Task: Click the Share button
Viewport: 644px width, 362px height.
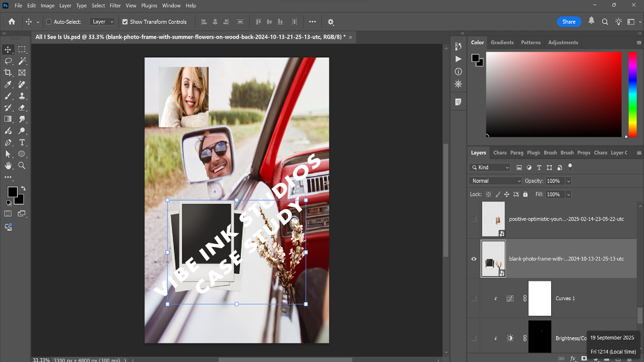Action: tap(569, 22)
